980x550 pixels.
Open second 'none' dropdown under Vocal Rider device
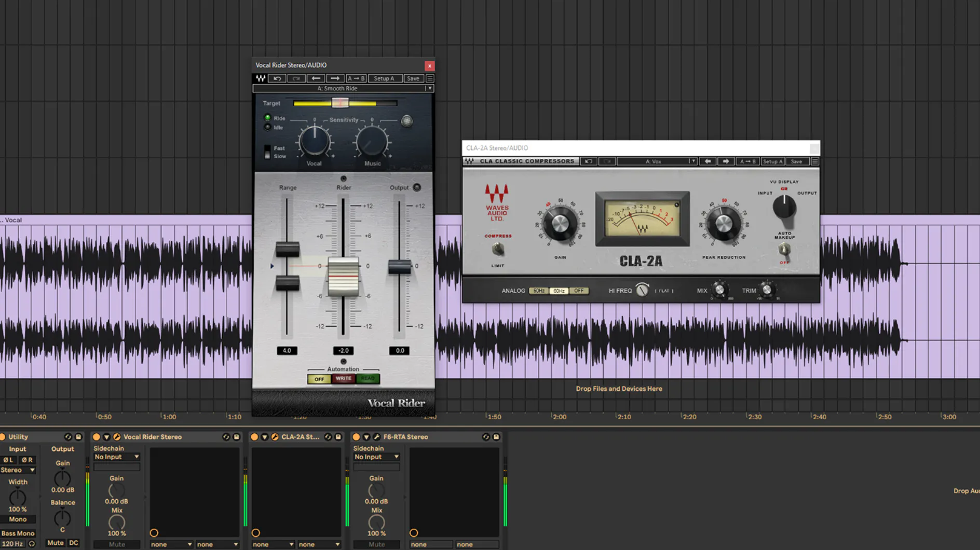(x=217, y=544)
